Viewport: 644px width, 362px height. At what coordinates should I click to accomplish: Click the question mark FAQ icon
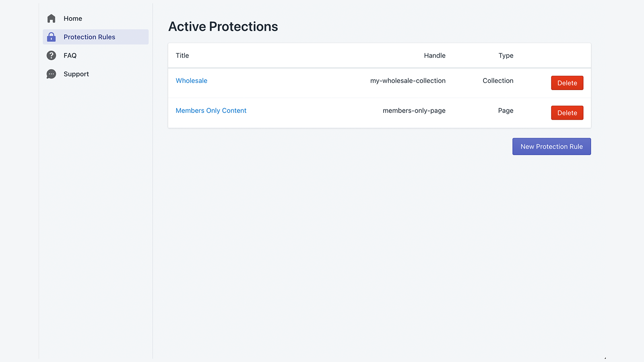pyautogui.click(x=51, y=55)
